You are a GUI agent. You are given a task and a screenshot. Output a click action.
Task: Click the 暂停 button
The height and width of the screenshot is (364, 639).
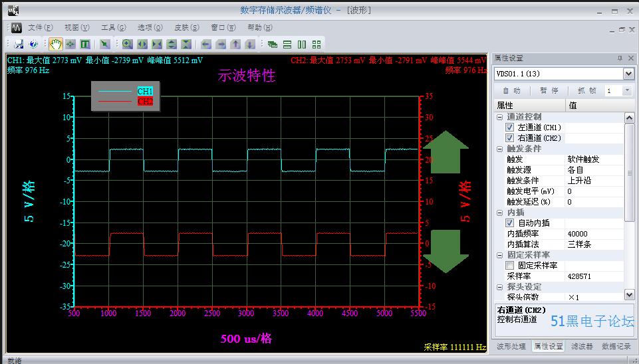[x=549, y=90]
